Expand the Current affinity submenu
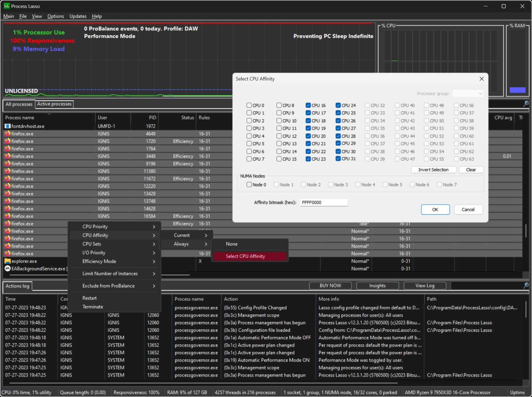 (186, 235)
